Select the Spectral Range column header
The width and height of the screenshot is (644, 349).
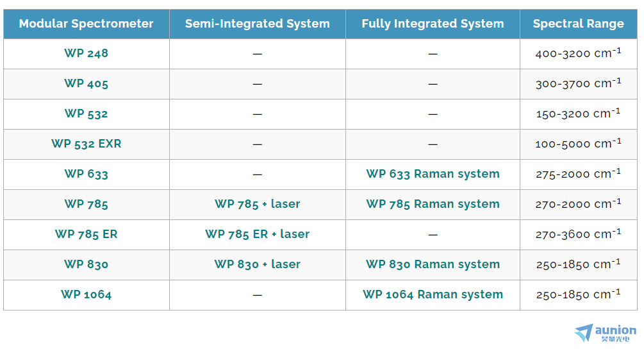click(x=578, y=24)
